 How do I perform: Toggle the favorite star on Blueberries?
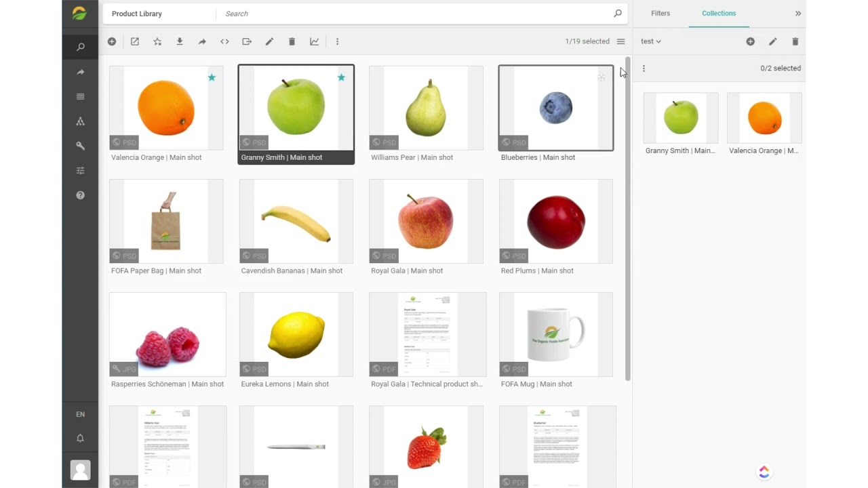pyautogui.click(x=601, y=77)
